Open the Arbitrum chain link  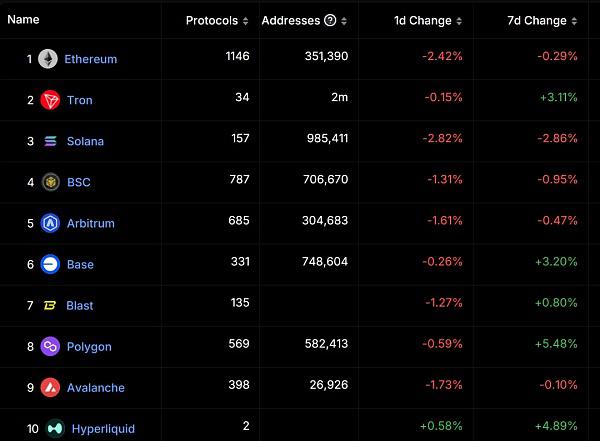click(91, 223)
